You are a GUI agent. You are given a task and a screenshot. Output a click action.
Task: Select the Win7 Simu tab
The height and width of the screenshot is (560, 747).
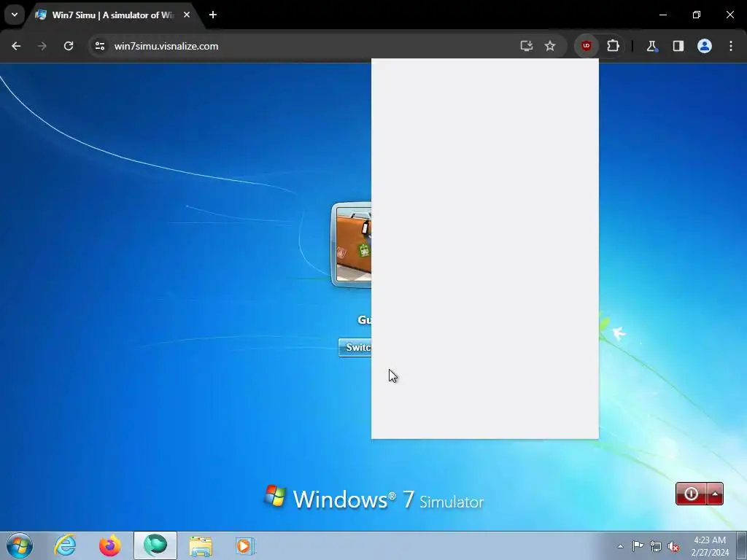tap(112, 15)
